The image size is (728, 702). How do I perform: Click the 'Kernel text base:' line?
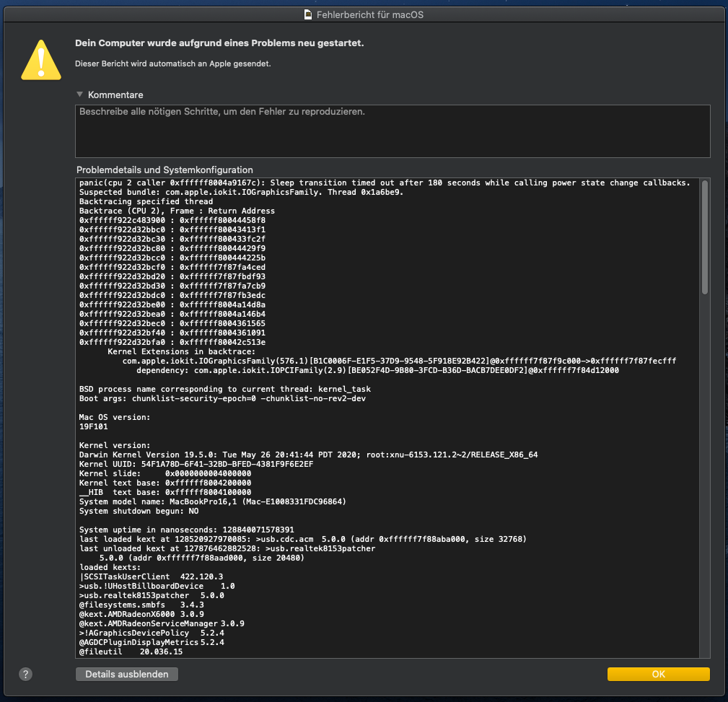point(165,483)
